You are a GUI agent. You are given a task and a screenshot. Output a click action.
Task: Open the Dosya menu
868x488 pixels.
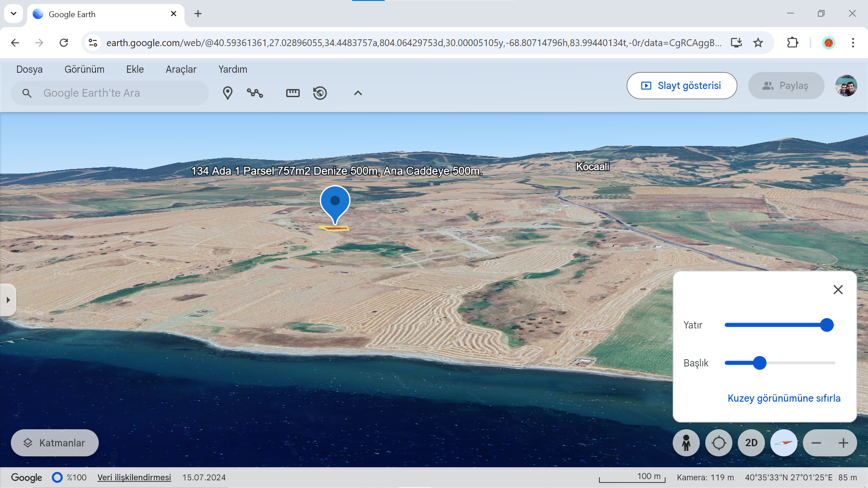coord(29,69)
